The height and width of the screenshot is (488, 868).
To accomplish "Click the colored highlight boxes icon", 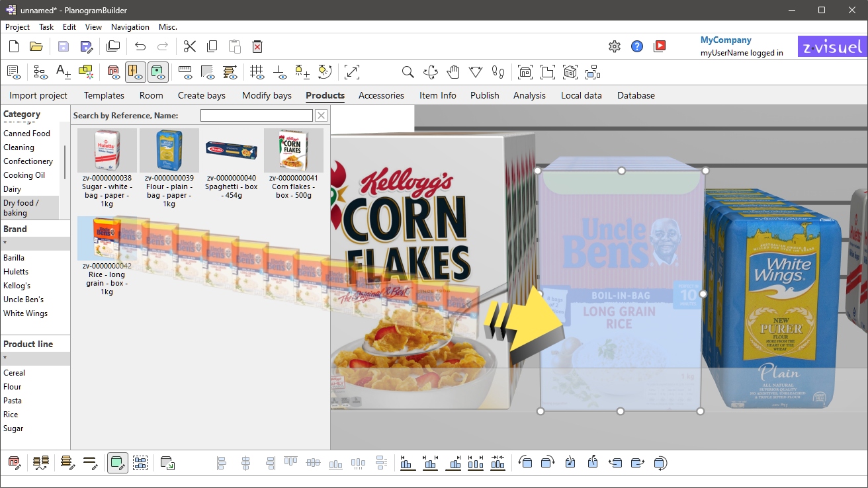I will [x=86, y=71].
